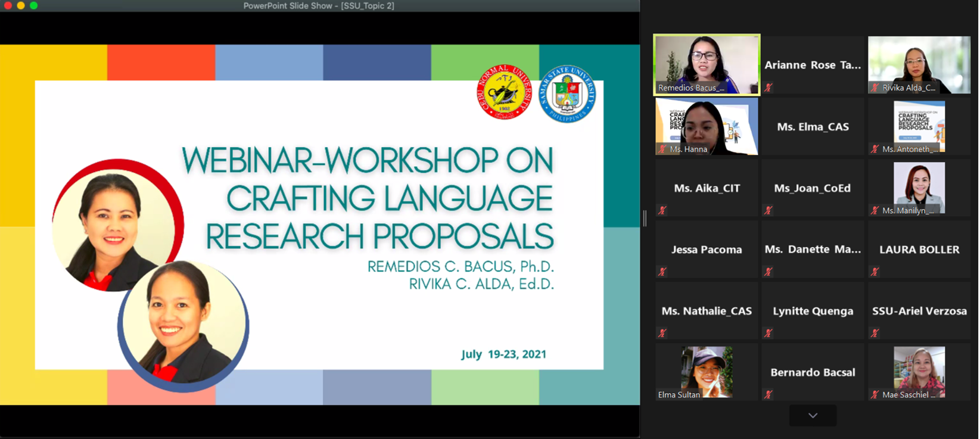This screenshot has height=439, width=980.
Task: Open Rivika Alda's video tile
Action: (x=919, y=64)
